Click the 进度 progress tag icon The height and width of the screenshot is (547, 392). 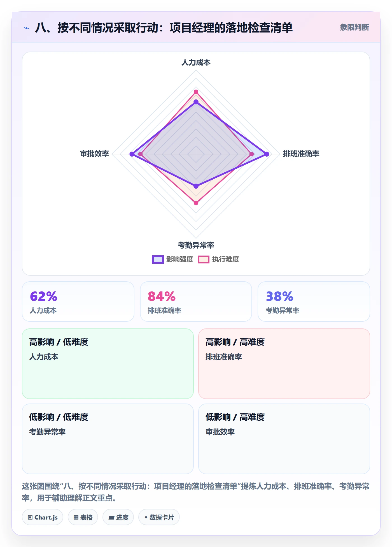click(111, 518)
